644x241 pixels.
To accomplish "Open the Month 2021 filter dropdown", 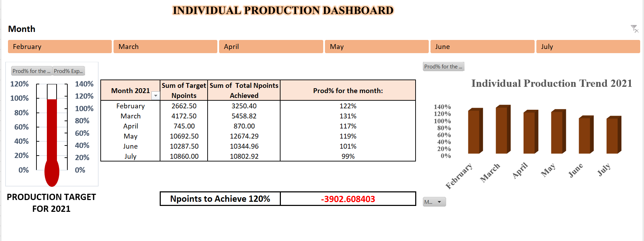I will (x=155, y=95).
